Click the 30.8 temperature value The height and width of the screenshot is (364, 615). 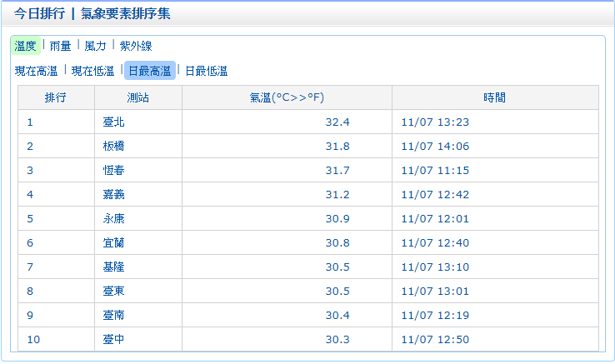click(x=337, y=242)
